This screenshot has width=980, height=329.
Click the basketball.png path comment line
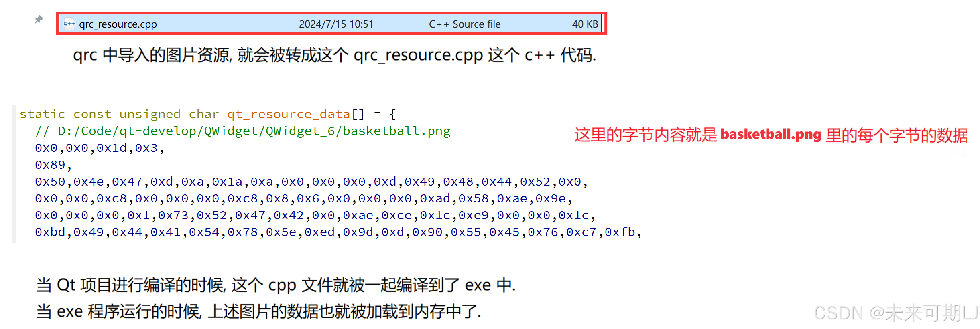pos(243,131)
